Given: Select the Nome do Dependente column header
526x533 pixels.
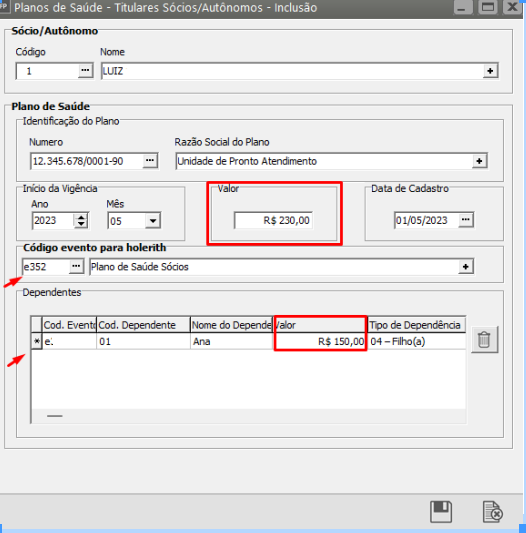Looking at the screenshot, I should (x=232, y=325).
